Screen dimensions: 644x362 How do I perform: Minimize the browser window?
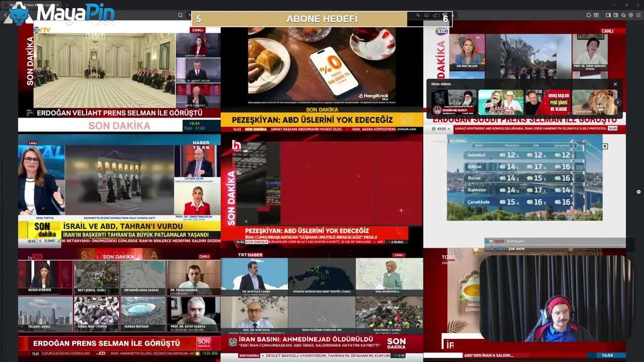[x=615, y=5]
